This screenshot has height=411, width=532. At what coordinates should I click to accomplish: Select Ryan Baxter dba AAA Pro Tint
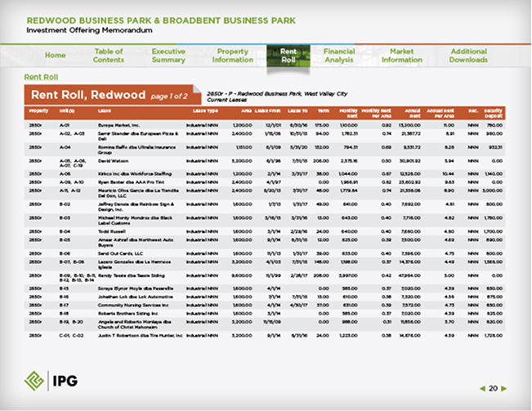131,182
